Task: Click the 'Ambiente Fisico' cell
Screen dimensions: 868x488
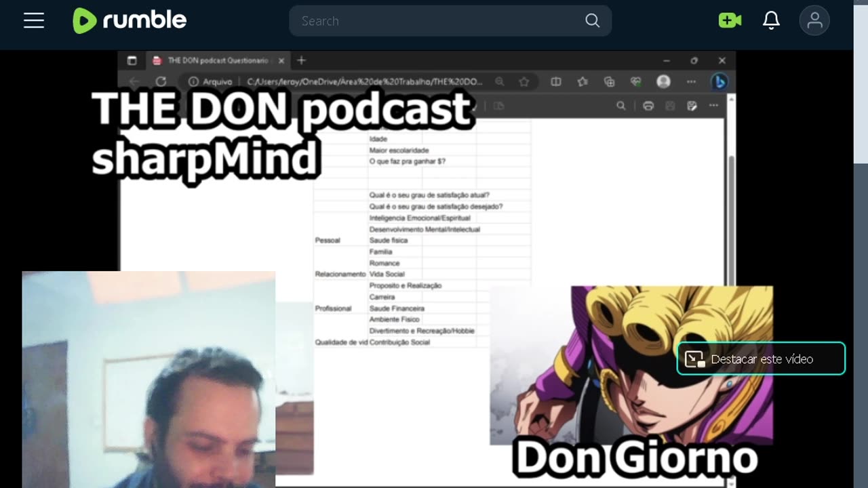Action: pos(395,319)
